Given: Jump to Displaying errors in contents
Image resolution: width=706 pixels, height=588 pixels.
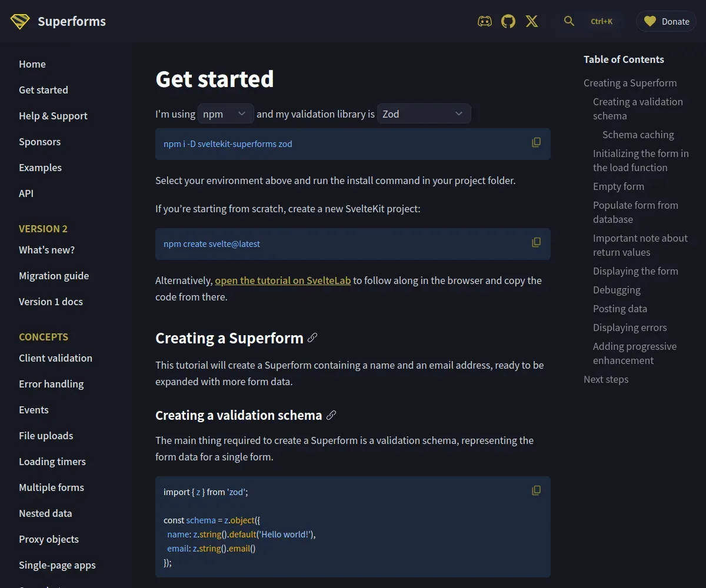Looking at the screenshot, I should tap(630, 328).
